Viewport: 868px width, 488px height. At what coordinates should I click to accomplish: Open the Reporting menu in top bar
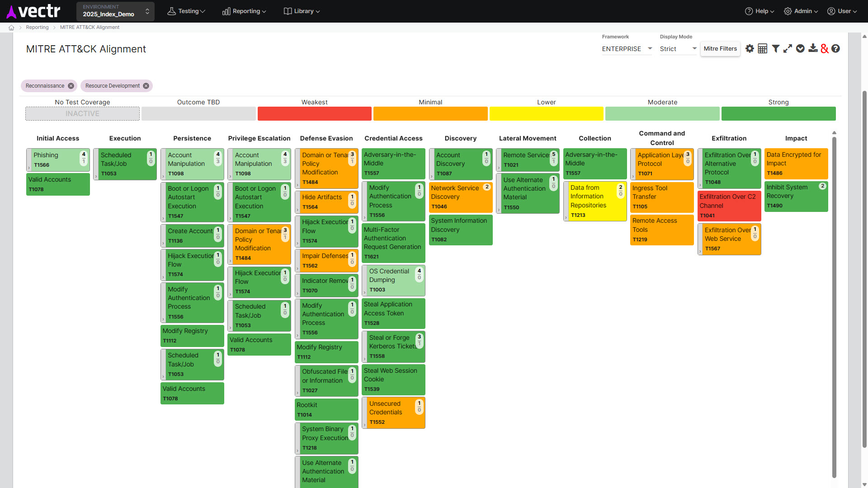pyautogui.click(x=244, y=11)
